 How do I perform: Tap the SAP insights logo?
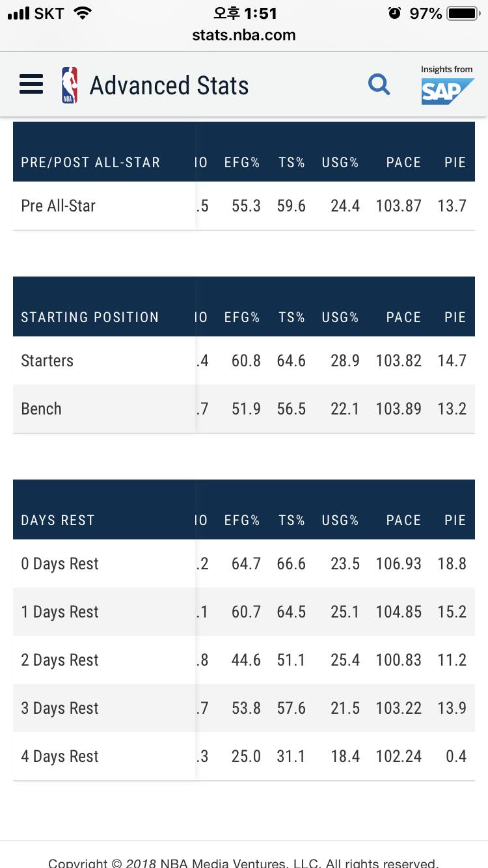coord(447,85)
